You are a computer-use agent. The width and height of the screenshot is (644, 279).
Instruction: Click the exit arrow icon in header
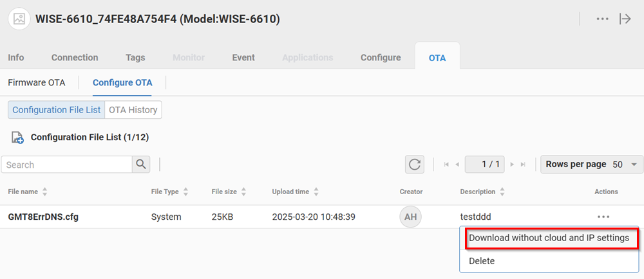[x=625, y=19]
